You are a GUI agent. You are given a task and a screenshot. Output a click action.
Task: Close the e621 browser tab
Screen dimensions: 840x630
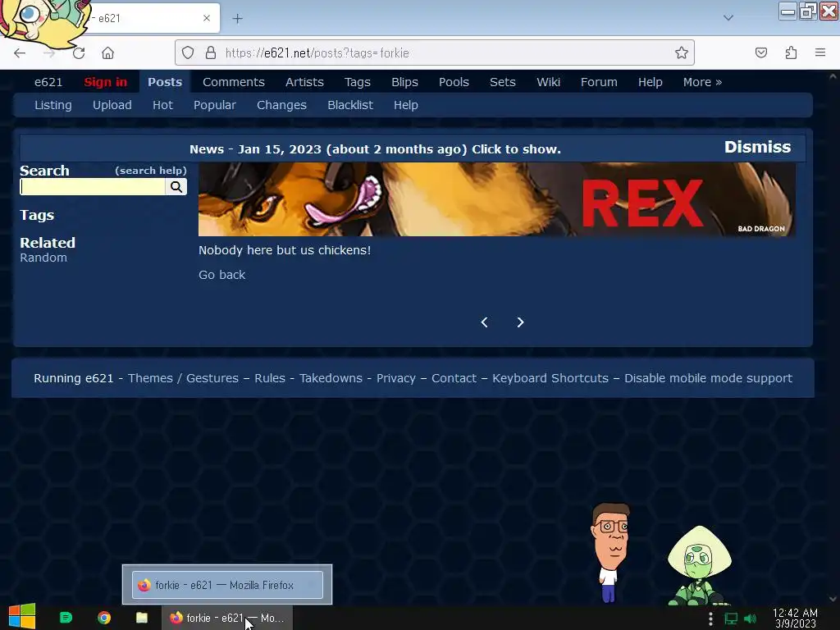tap(207, 18)
